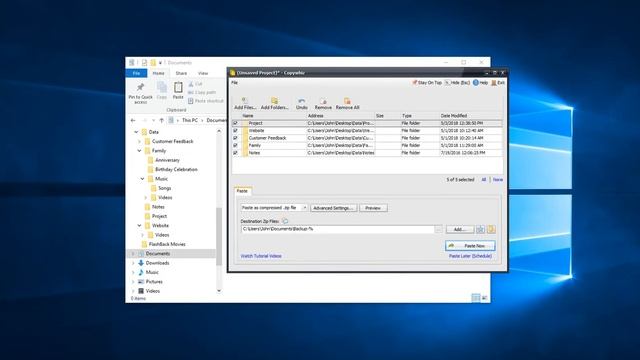Open Paste Later (Schedule) link
Image resolution: width=640 pixels, height=360 pixels.
470,256
